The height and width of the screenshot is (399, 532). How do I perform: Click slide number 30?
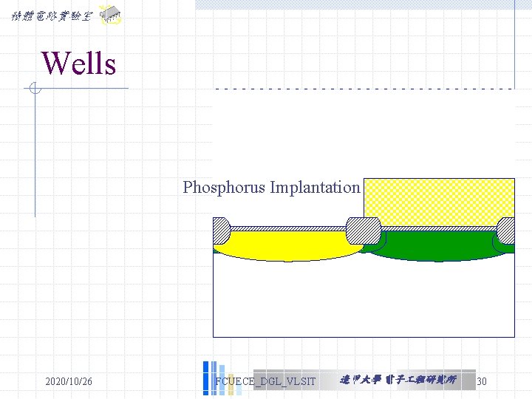coord(482,381)
